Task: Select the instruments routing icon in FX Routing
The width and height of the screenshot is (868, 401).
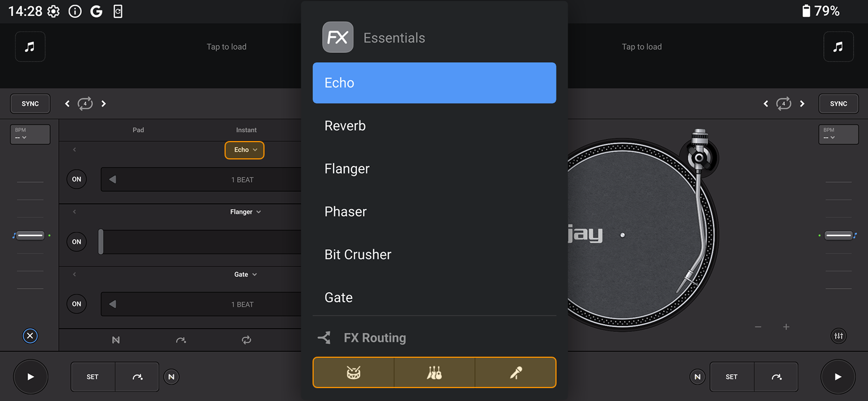Action: coord(435,372)
